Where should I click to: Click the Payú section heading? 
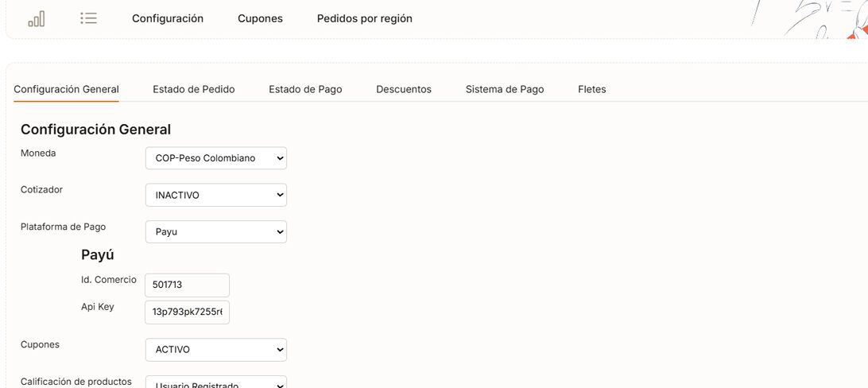click(98, 255)
